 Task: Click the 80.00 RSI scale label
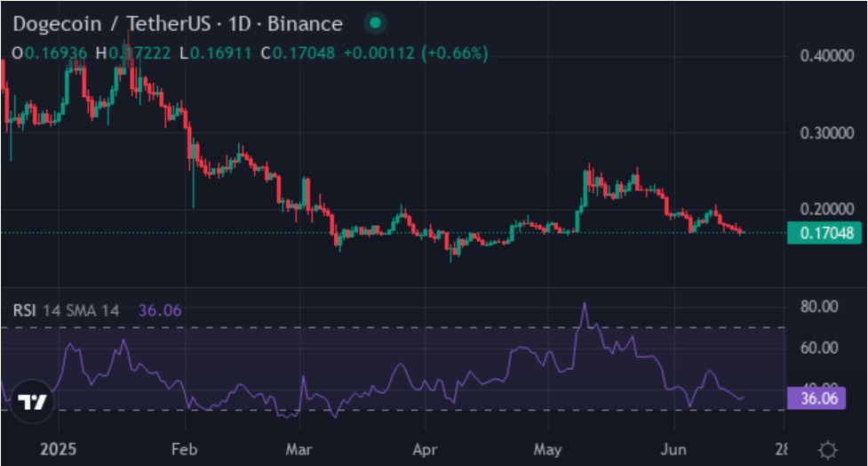point(818,307)
